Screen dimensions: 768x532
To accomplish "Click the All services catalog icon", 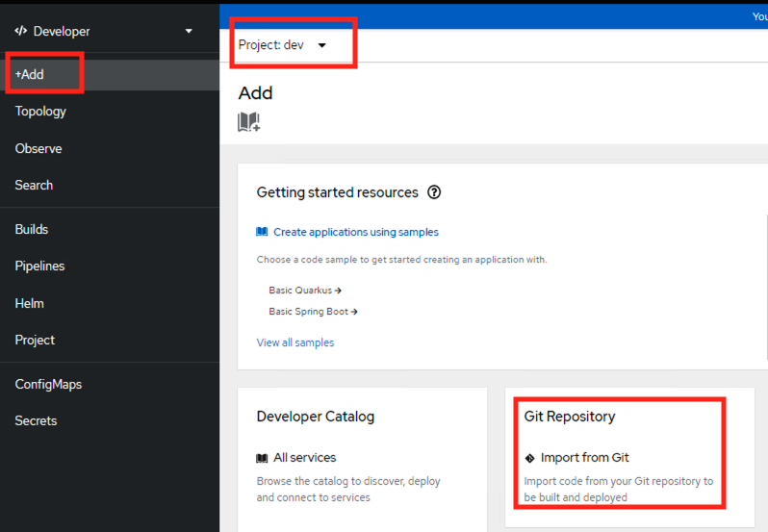I will point(262,458).
